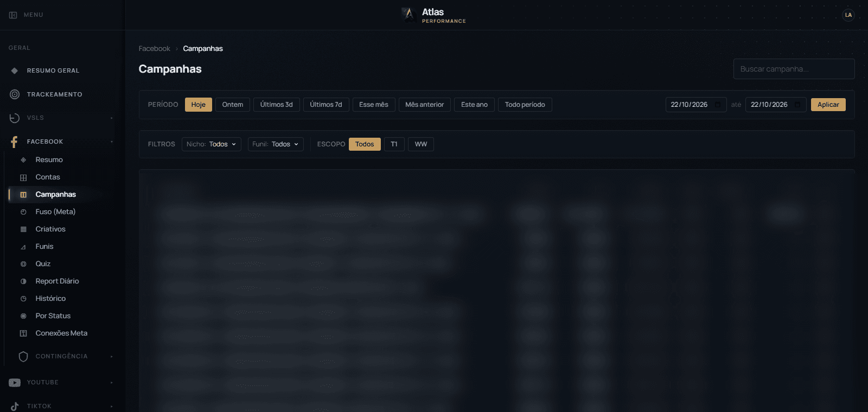Select the Últimos 3d period filter

[x=277, y=105]
